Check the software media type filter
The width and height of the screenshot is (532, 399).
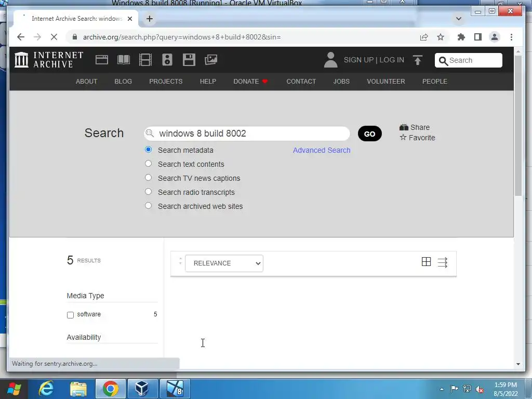coord(70,315)
